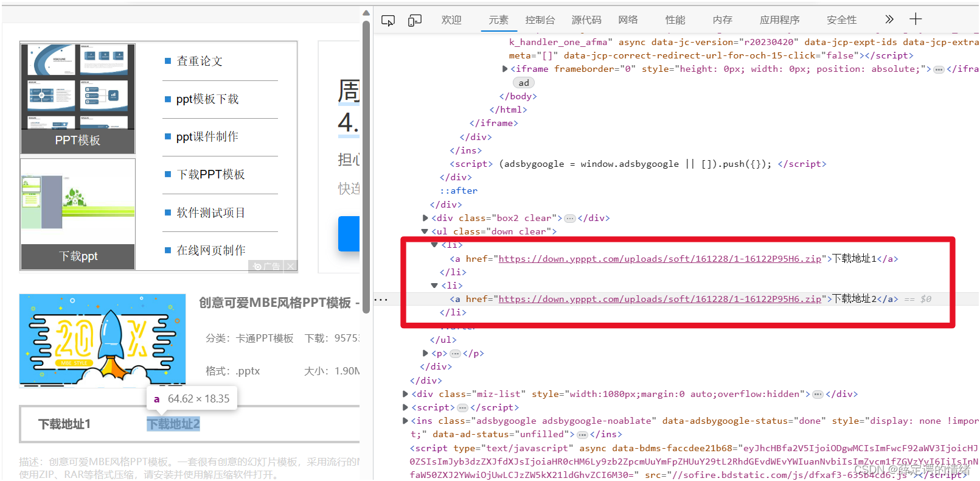
Task: Open the 在线网页制作 ad link
Action: pos(211,250)
